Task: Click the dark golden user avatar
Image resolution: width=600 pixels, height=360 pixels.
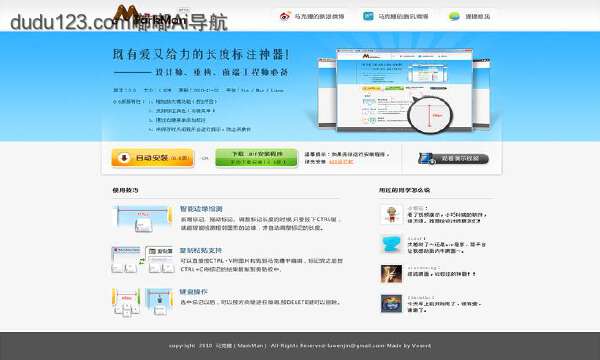Action: pos(391,274)
